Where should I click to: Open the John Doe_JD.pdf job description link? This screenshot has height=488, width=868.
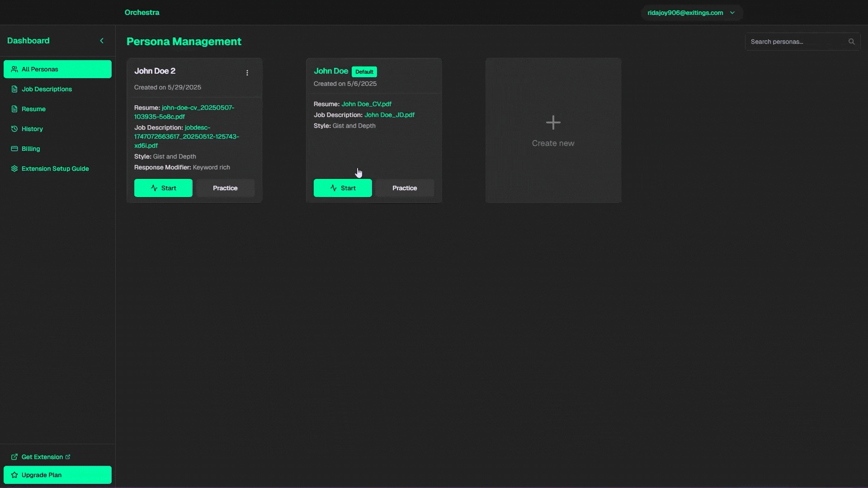pyautogui.click(x=389, y=115)
